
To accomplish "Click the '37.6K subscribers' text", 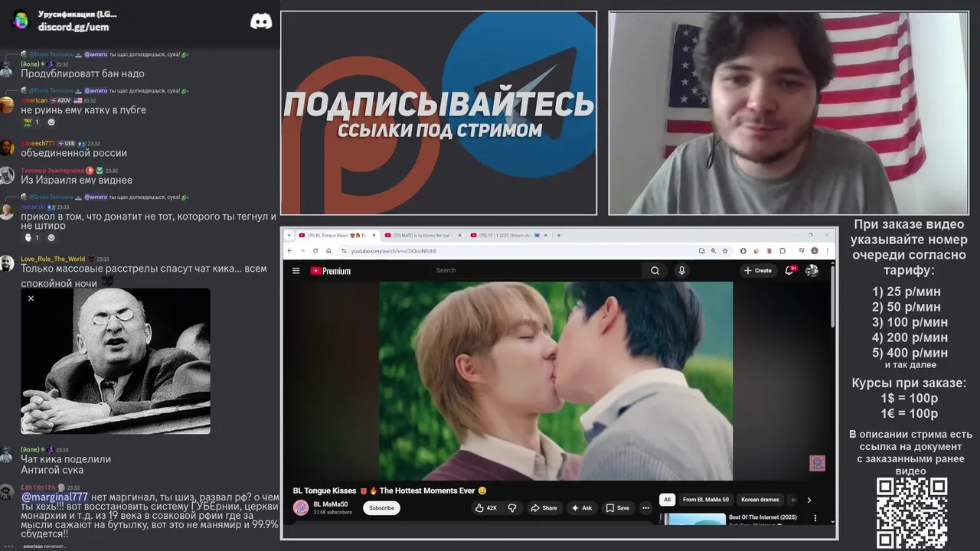I will pos(332,512).
